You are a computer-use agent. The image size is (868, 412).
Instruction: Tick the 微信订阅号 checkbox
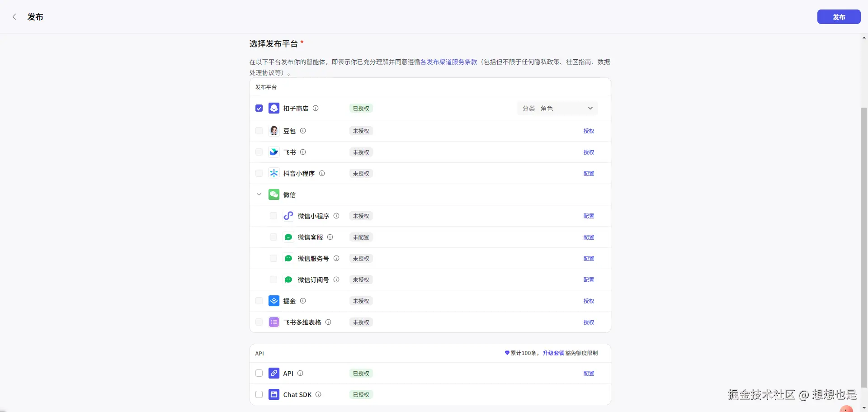tap(274, 279)
